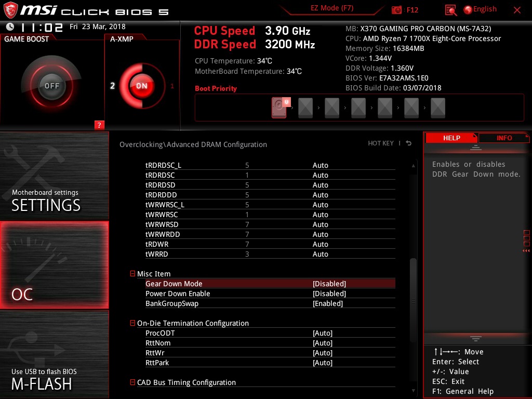Click the A-XMP profile 1 number

coord(172,86)
